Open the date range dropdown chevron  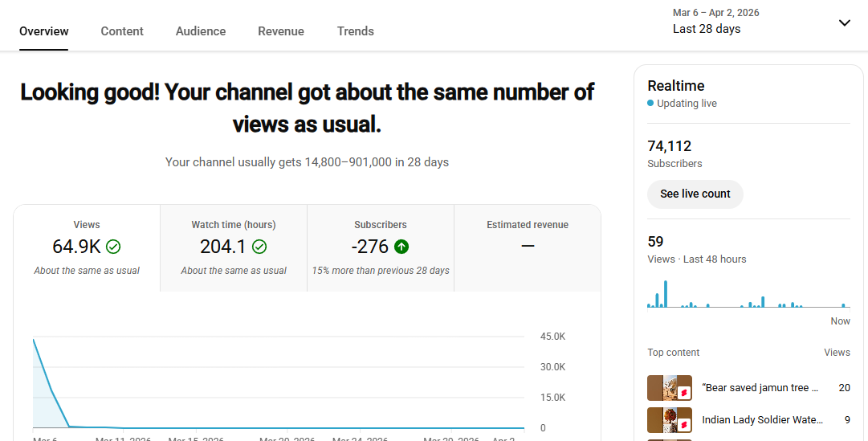pos(844,22)
